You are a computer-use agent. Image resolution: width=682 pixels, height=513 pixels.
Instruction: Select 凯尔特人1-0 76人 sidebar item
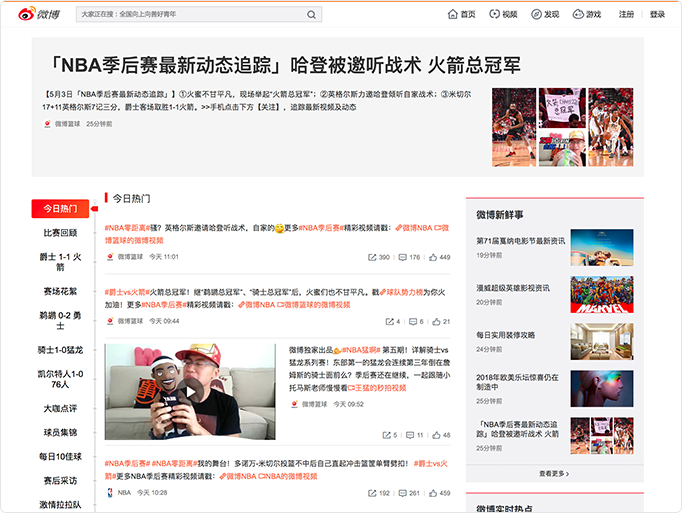coord(60,379)
